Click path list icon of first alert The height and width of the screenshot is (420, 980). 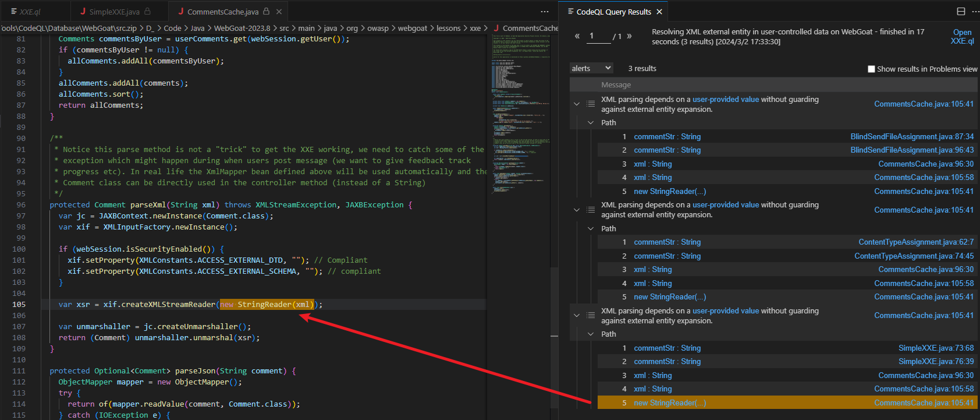click(x=591, y=104)
